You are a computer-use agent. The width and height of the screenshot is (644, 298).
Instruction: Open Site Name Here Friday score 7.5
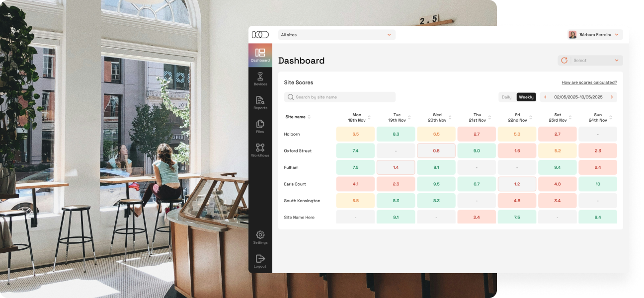click(x=517, y=217)
